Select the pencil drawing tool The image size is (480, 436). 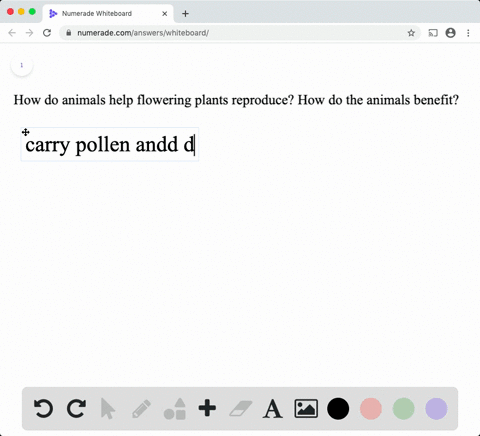[141, 409]
